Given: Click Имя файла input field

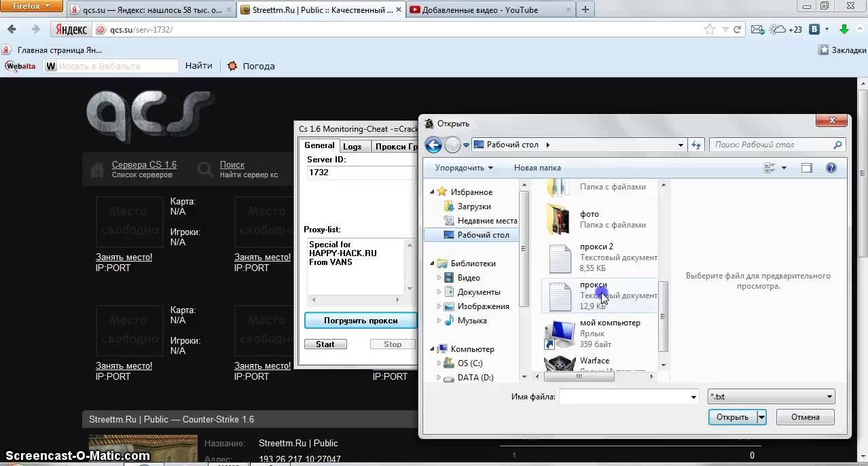Looking at the screenshot, I should (623, 397).
